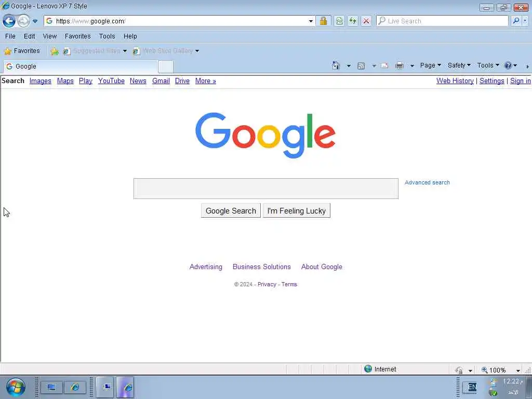Image resolution: width=532 pixels, height=399 pixels.
Task: Open the Safety command bar menu
Action: 459,65
